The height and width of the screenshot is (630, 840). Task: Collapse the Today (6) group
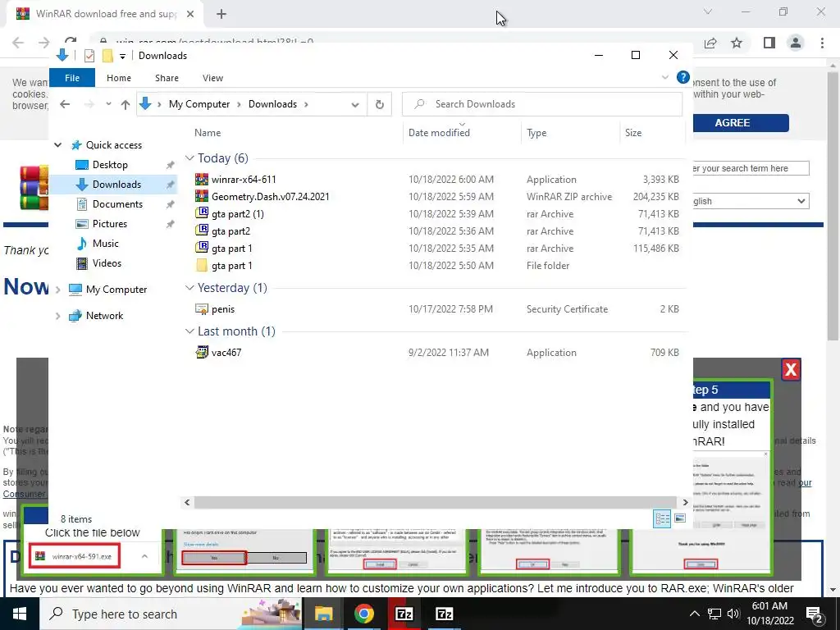[x=189, y=158]
